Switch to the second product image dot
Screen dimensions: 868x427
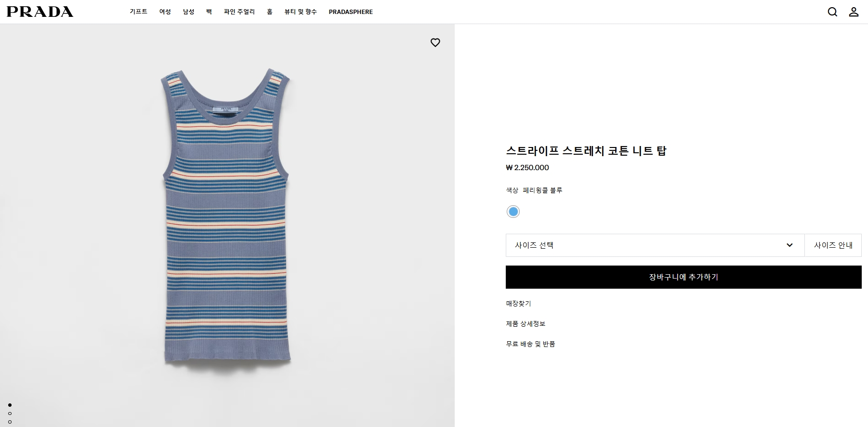[x=10, y=414]
